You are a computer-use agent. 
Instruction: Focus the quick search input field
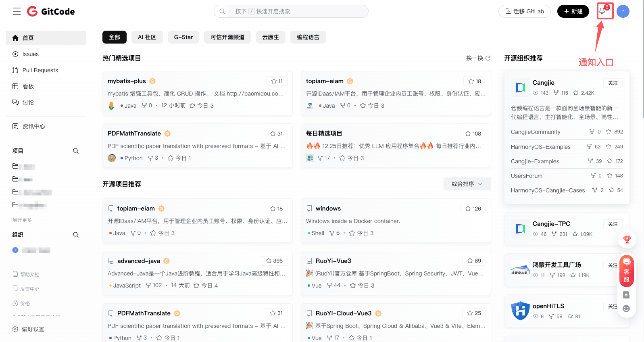(298, 11)
